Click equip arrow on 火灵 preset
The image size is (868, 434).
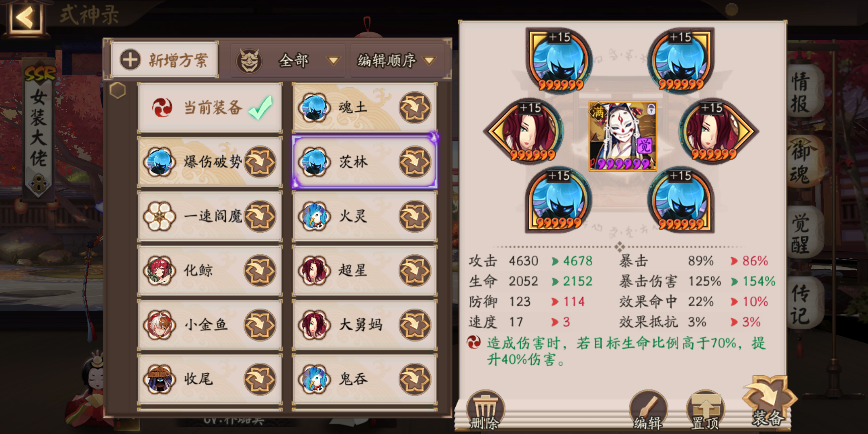tap(415, 216)
